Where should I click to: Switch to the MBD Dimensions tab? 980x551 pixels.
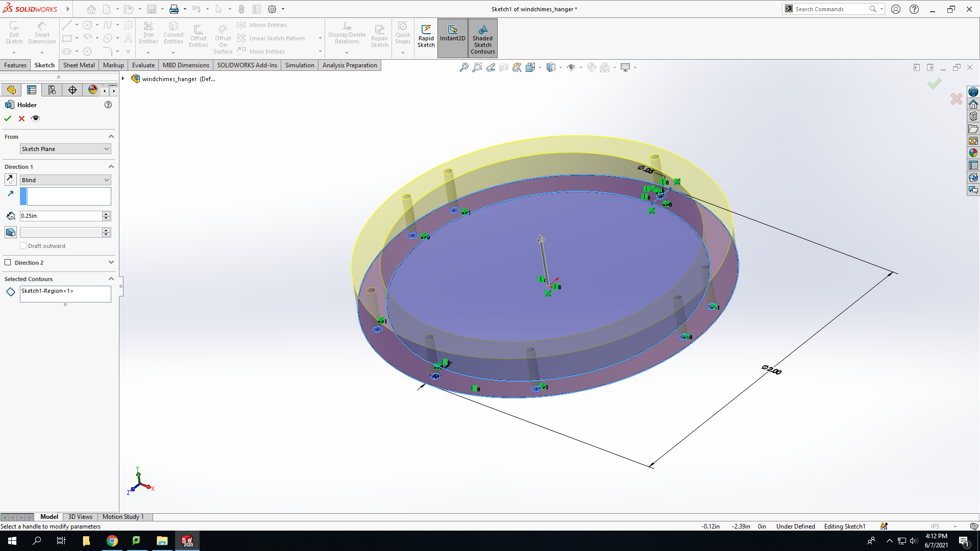[186, 65]
